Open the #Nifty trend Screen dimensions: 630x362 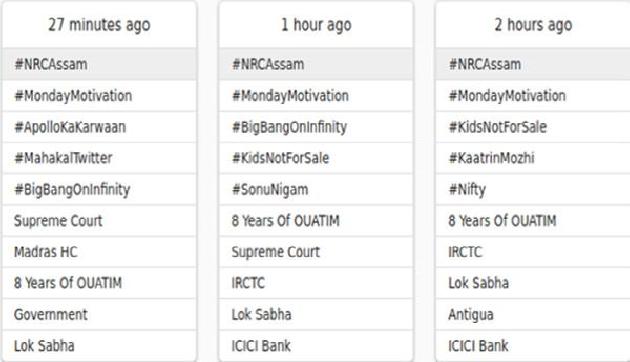(x=533, y=189)
